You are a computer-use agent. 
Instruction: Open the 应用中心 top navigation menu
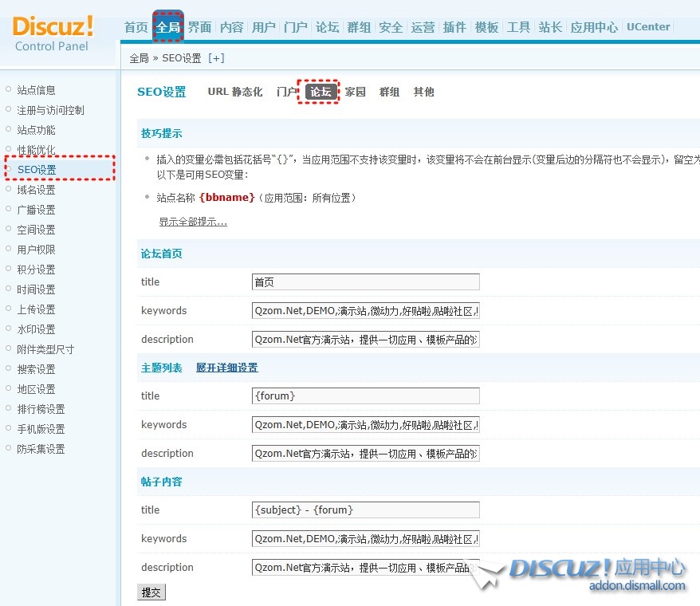[594, 27]
